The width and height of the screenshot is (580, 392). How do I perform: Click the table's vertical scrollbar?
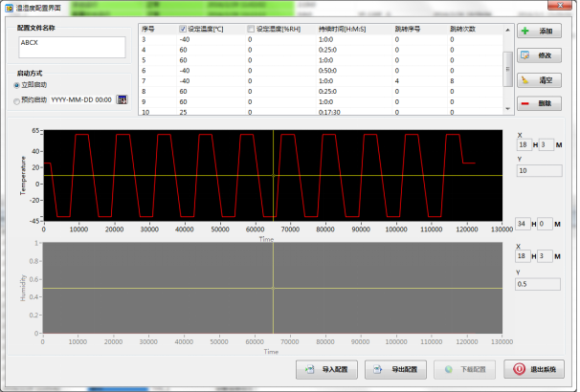[x=507, y=67]
